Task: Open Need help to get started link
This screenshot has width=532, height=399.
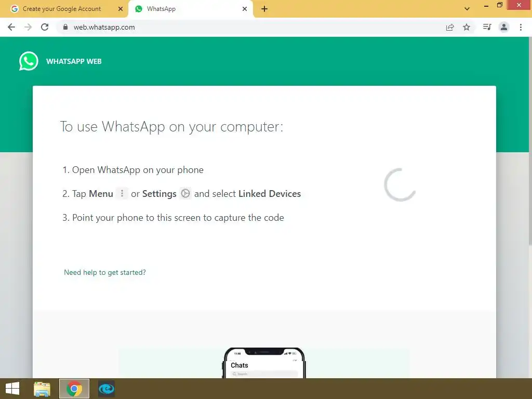Action: [x=105, y=272]
